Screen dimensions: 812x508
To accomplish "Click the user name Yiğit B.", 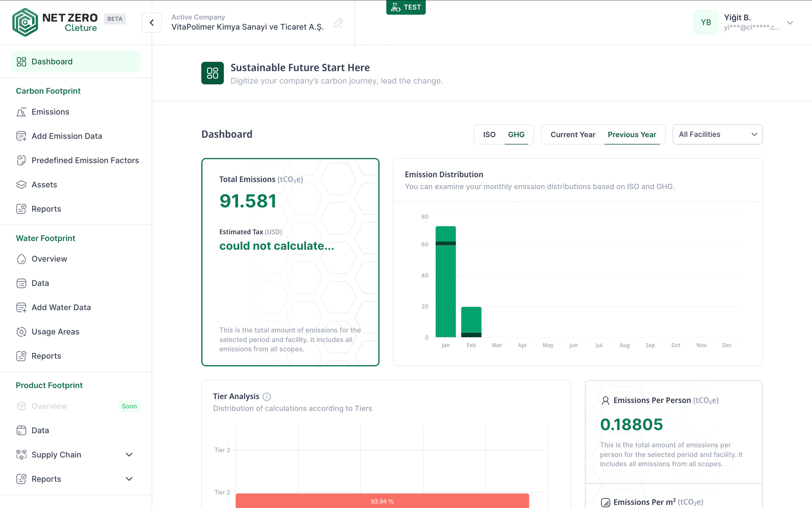I will click(x=737, y=17).
